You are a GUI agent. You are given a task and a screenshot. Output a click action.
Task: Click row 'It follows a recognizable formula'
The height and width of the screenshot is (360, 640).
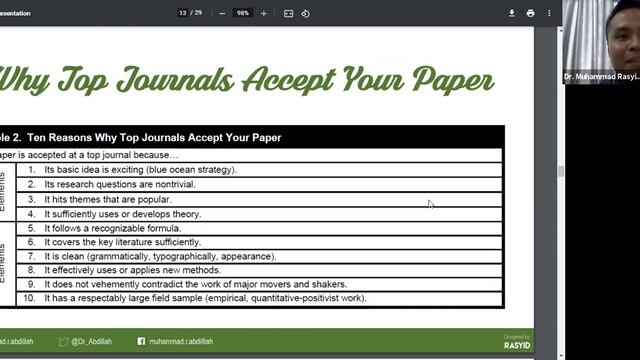tap(259, 229)
